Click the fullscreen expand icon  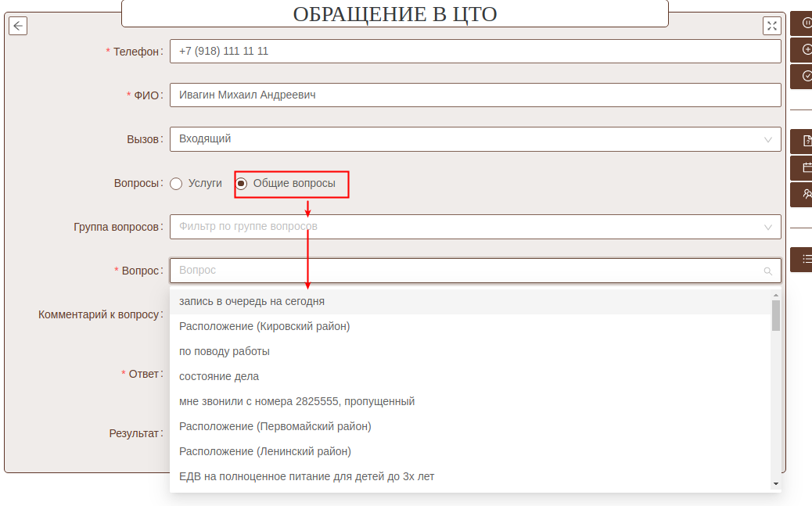[771, 26]
